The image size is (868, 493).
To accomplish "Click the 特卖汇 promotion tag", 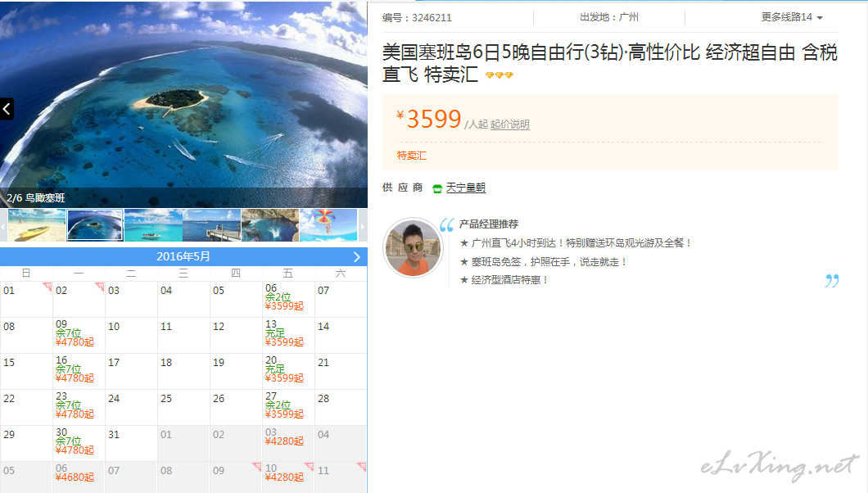I will pyautogui.click(x=412, y=156).
